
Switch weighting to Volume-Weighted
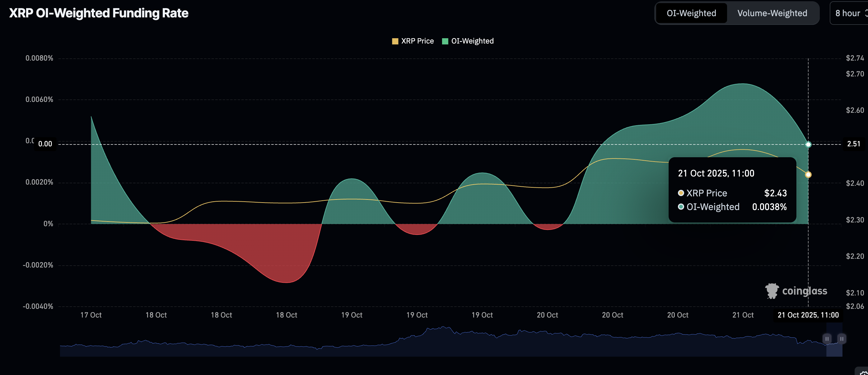point(772,13)
